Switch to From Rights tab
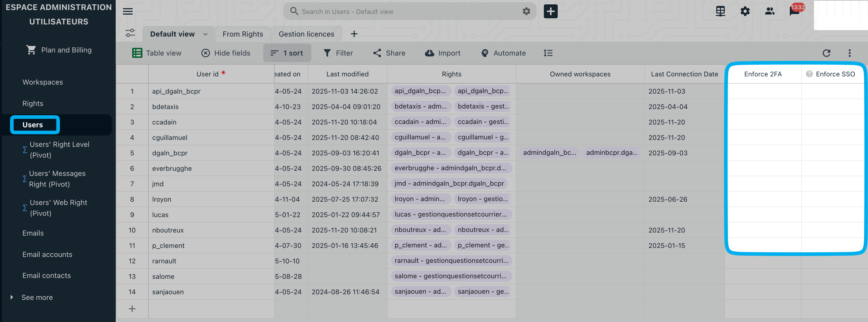 [243, 34]
